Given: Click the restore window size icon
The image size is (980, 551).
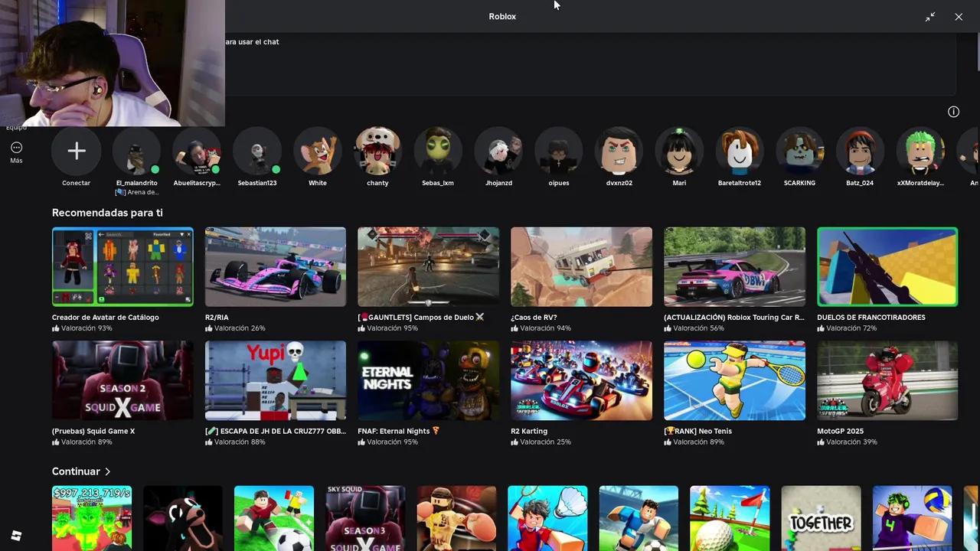Looking at the screenshot, I should pyautogui.click(x=930, y=17).
